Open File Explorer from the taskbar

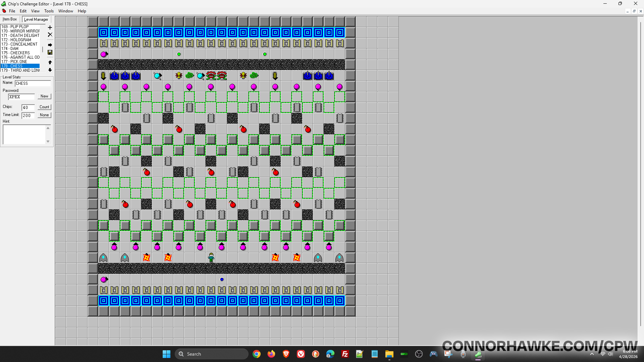[389, 354]
